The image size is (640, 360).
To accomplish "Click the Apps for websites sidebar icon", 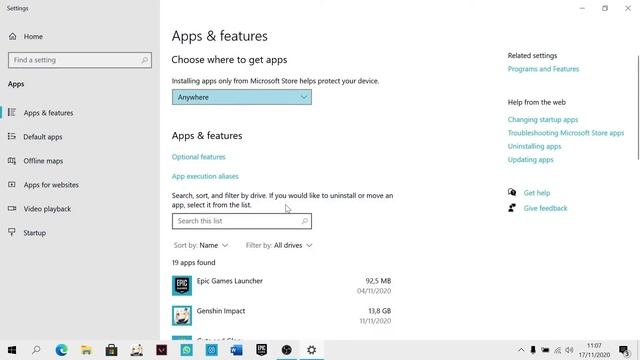I will tap(12, 184).
